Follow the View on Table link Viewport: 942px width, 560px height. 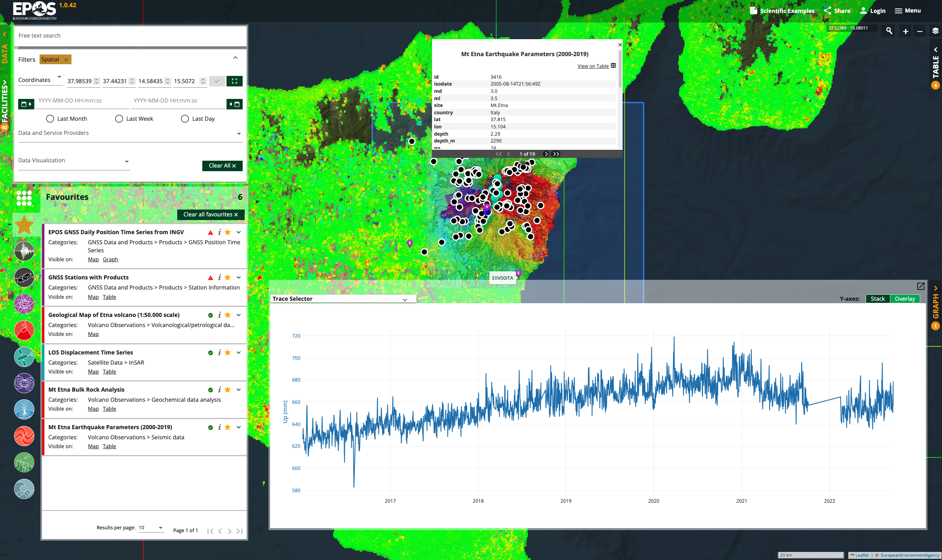[593, 66]
